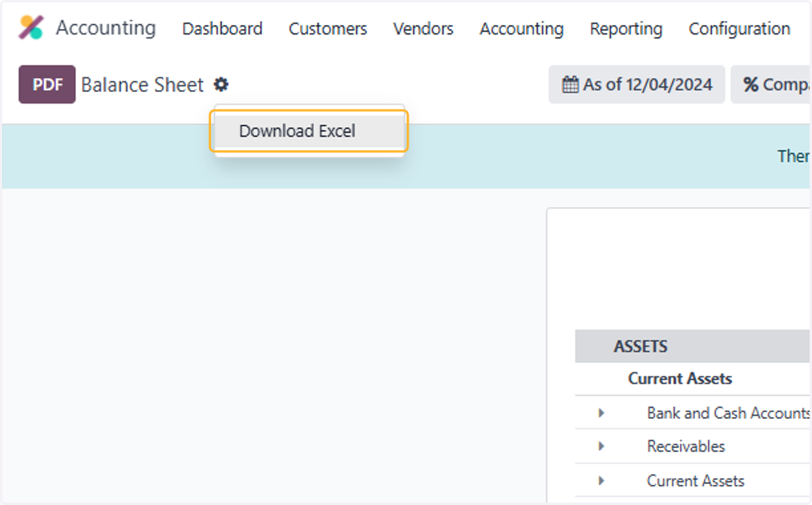The width and height of the screenshot is (812, 505).
Task: Expand the Current Assets sub-row arrow
Action: tap(601, 481)
